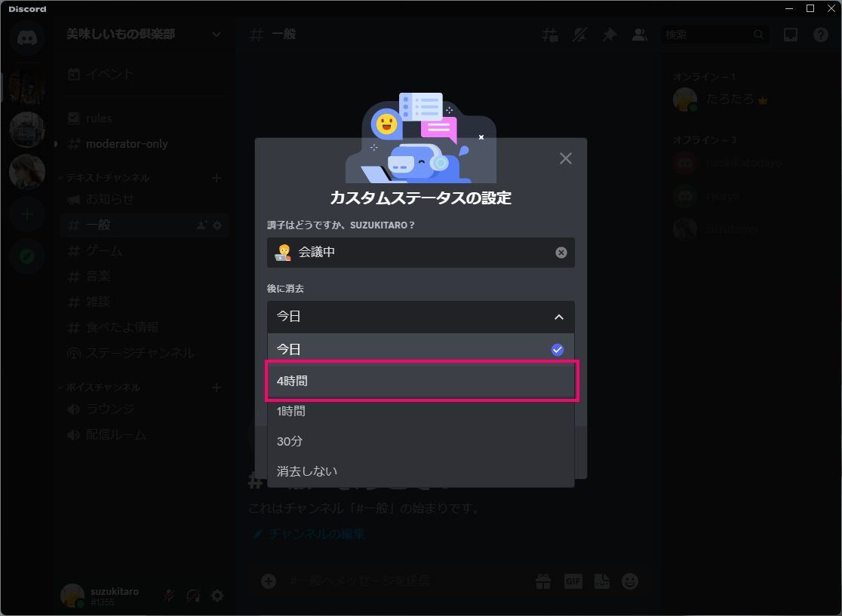Image resolution: width=842 pixels, height=616 pixels.
Task: Click the custom status text field
Action: (421, 253)
